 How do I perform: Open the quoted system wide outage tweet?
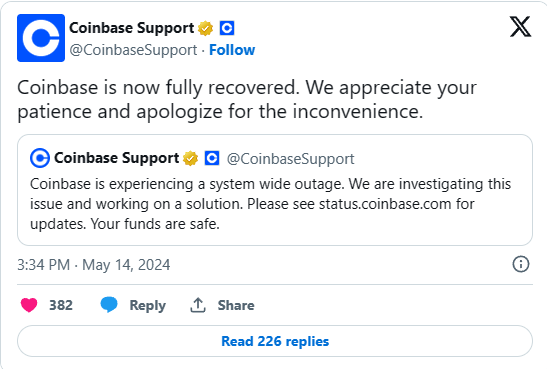click(275, 190)
